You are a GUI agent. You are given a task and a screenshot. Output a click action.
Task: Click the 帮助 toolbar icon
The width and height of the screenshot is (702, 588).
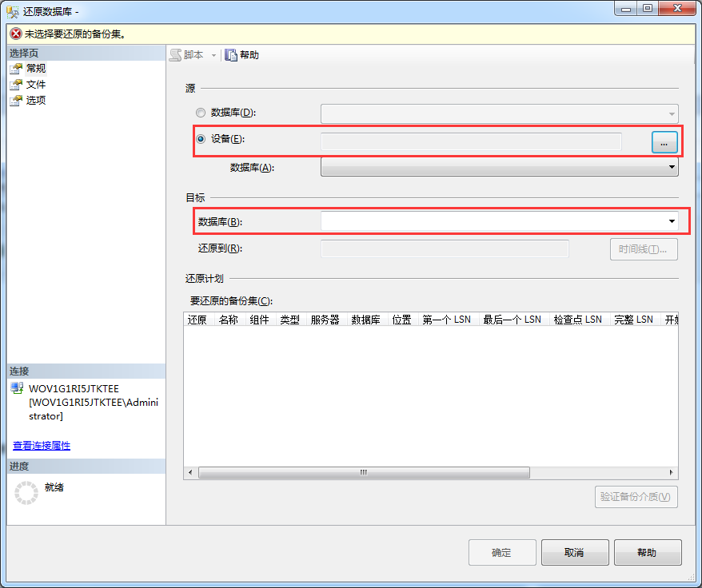point(231,55)
